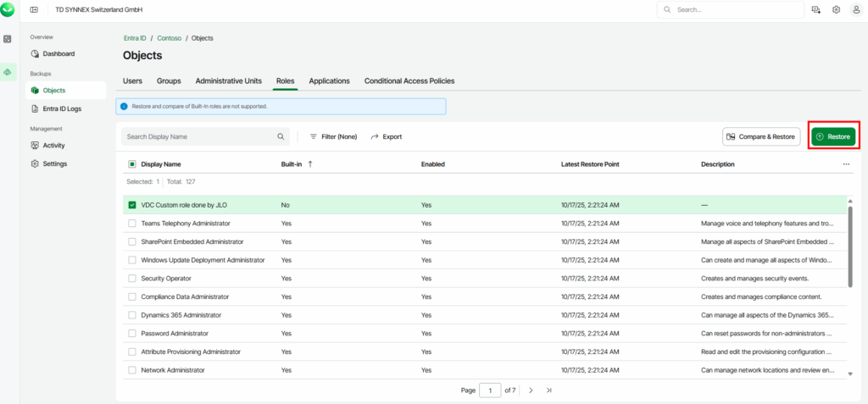Click the magnifier in Search Display Name

tap(281, 136)
